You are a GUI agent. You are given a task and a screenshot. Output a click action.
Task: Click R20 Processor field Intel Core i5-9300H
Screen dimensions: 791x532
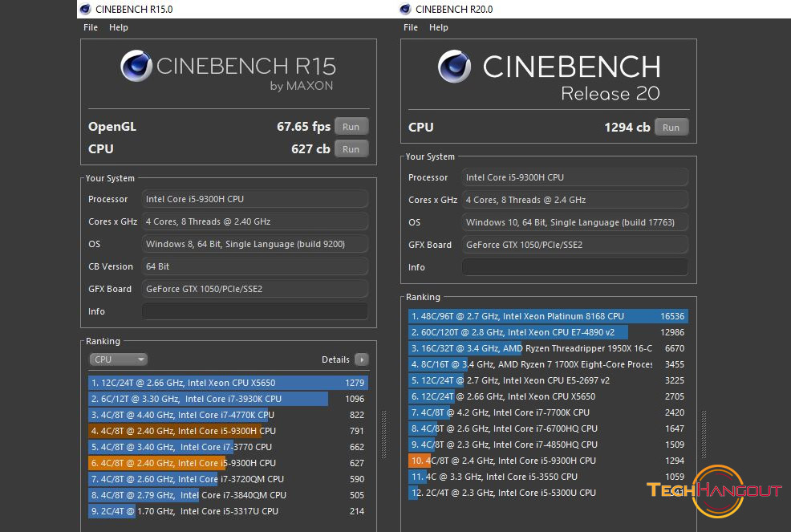[575, 177]
